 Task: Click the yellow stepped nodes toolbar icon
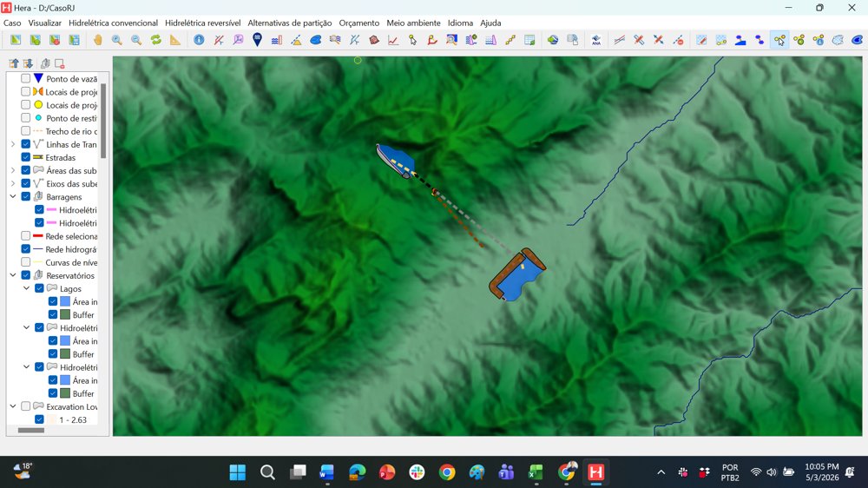(x=510, y=40)
